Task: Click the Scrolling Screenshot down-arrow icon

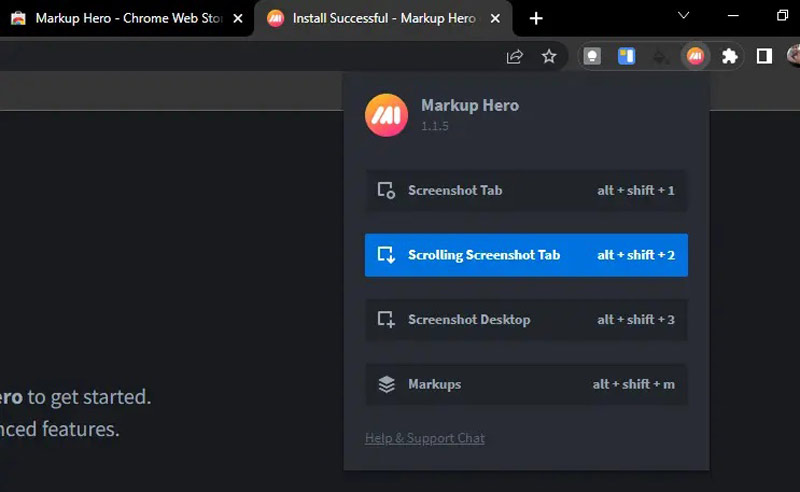Action: coord(386,255)
